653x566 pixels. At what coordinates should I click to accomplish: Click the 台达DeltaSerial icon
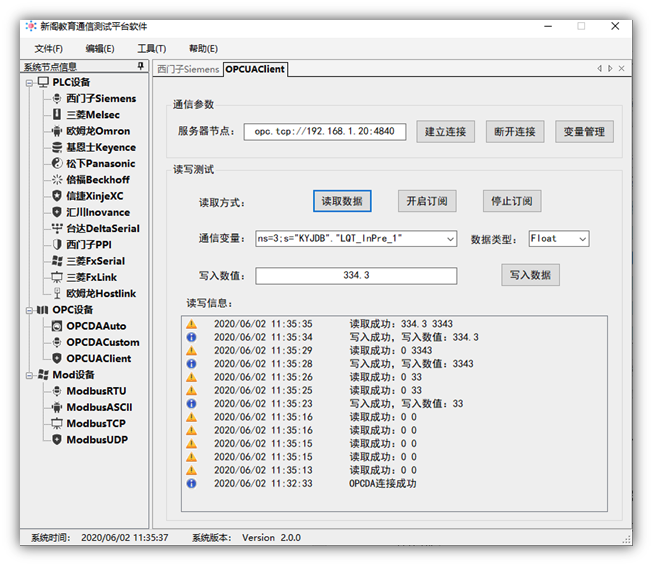[x=57, y=228]
